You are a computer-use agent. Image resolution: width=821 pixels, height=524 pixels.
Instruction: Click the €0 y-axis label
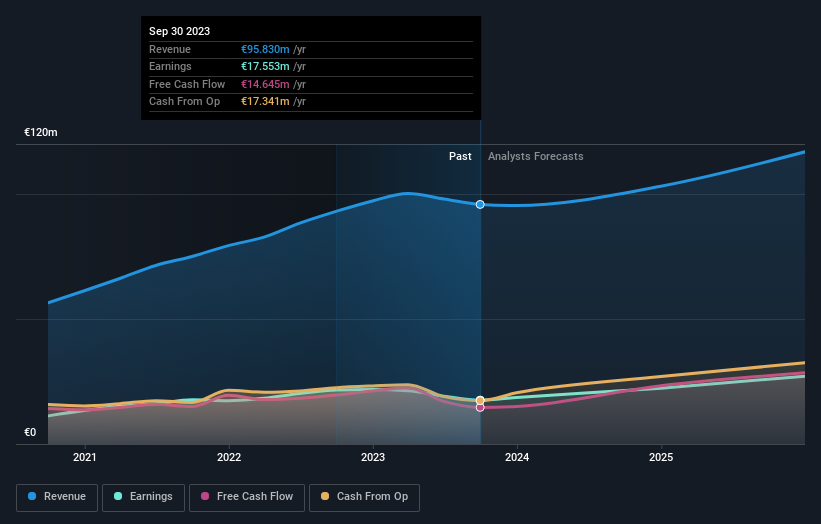pyautogui.click(x=30, y=432)
